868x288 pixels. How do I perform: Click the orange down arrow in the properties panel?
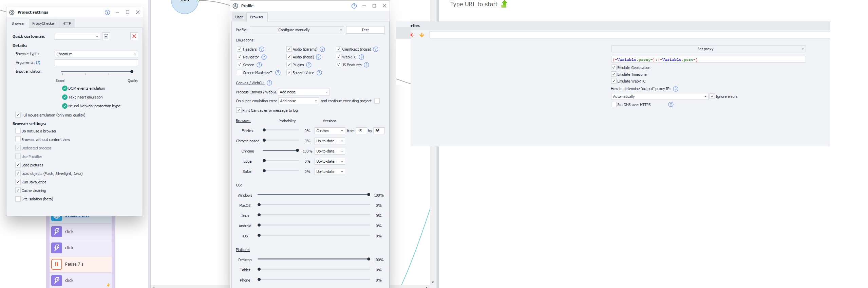point(422,35)
